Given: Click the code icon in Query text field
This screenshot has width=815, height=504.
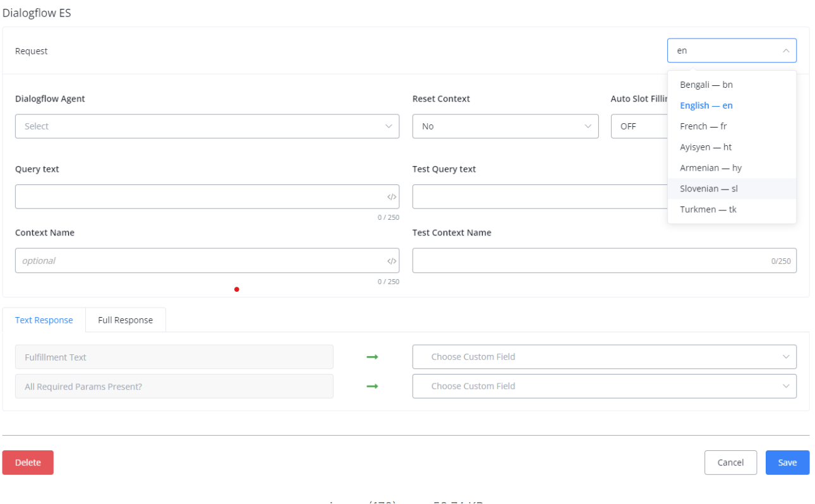Looking at the screenshot, I should click(x=392, y=197).
